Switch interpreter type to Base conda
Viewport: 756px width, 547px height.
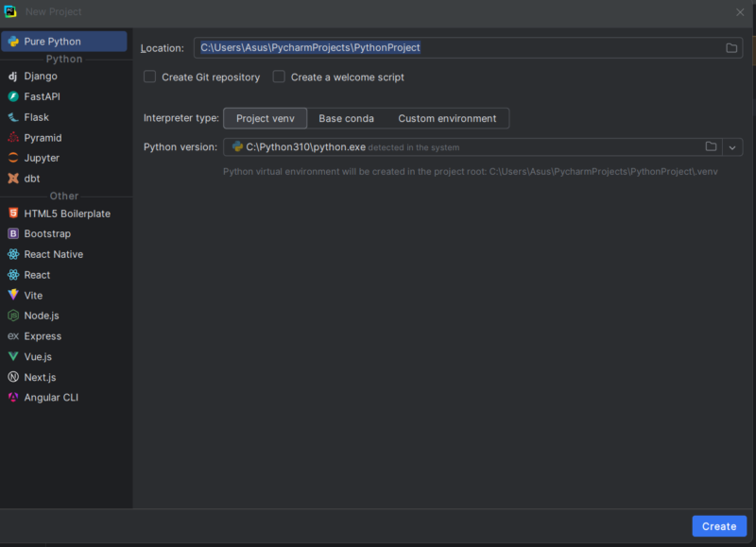(344, 118)
